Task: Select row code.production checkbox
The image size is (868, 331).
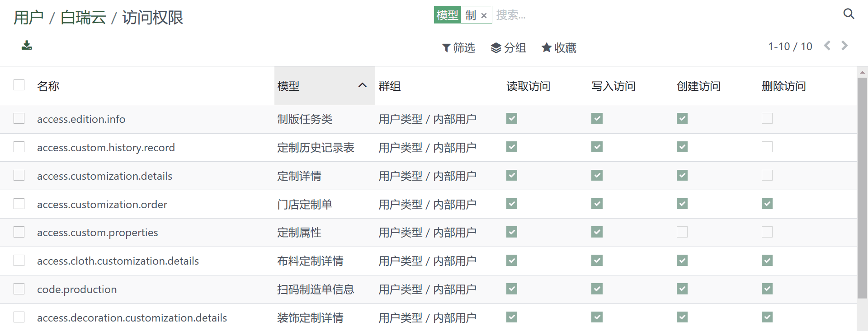Action: (19, 289)
